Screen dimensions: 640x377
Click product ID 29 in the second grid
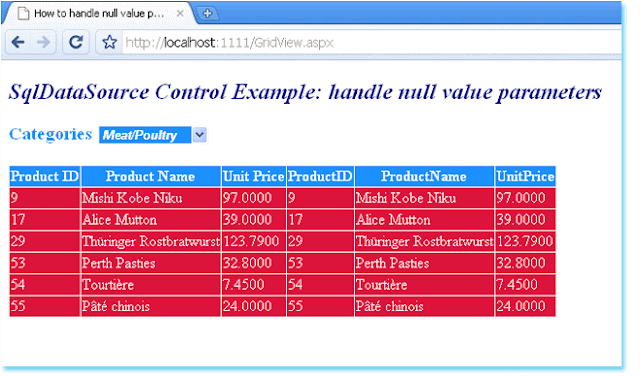pyautogui.click(x=296, y=242)
